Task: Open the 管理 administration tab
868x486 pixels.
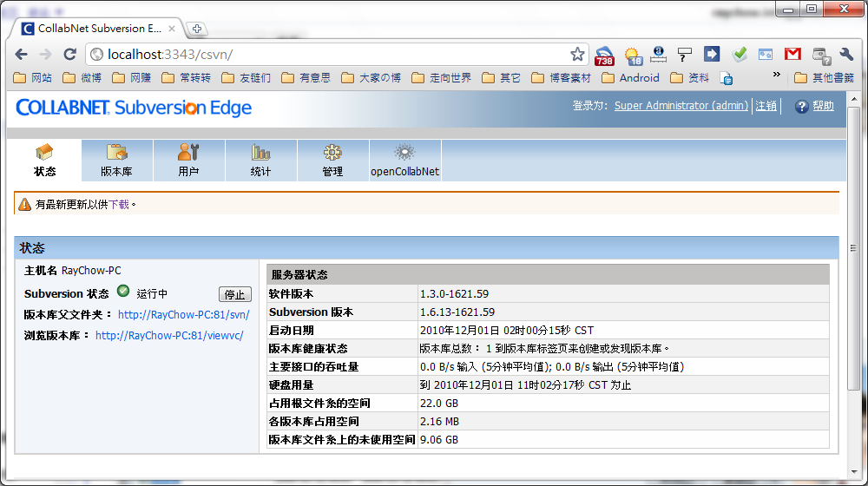Action: (332, 161)
